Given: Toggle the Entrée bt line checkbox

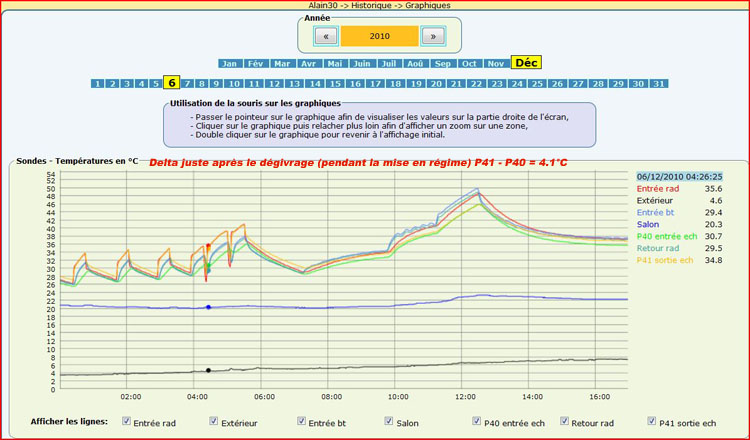Looking at the screenshot, I should [301, 422].
